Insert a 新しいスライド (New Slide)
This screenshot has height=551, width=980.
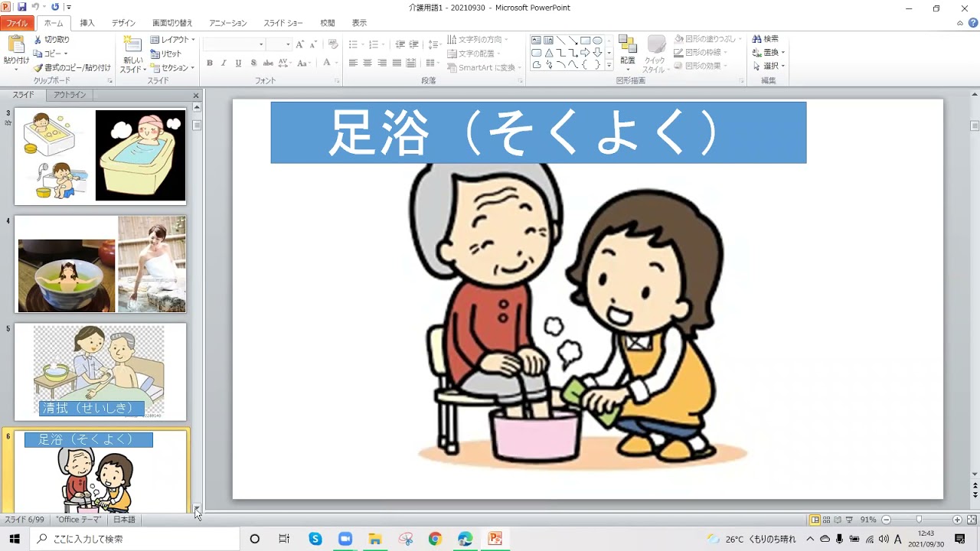(x=132, y=54)
